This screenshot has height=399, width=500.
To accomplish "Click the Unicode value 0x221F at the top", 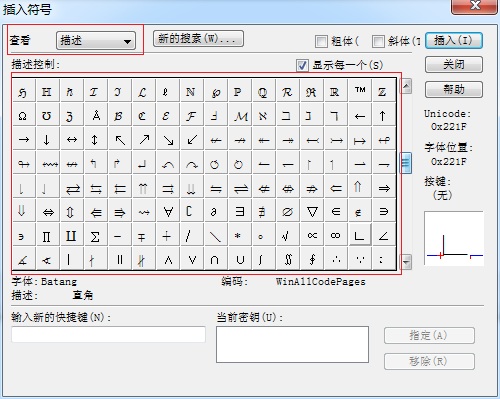I will (449, 127).
